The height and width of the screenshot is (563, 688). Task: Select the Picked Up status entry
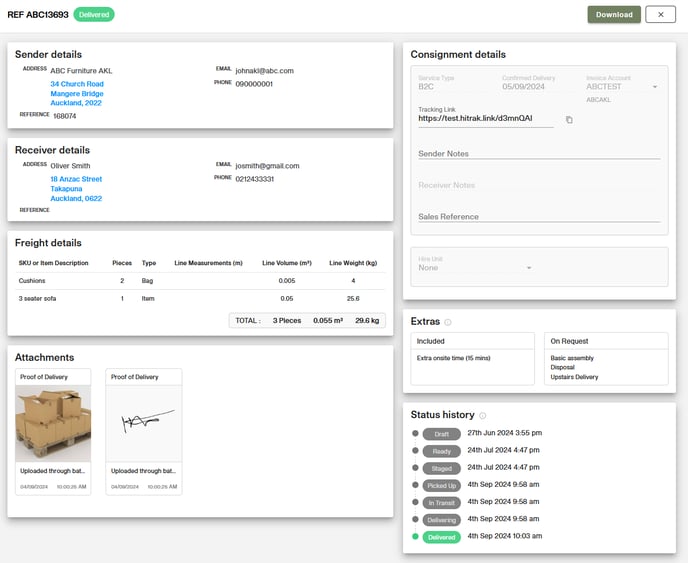pyautogui.click(x=441, y=485)
